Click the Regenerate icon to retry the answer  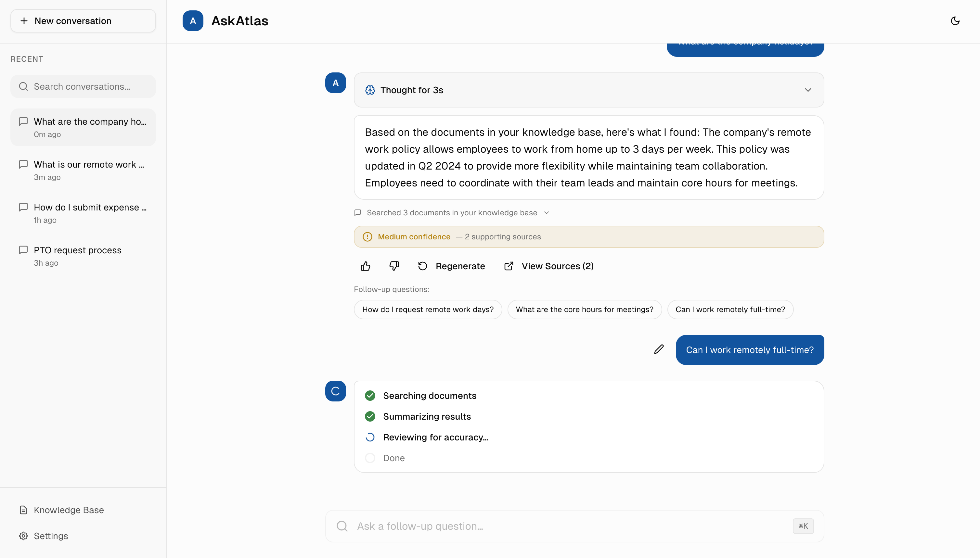point(422,266)
